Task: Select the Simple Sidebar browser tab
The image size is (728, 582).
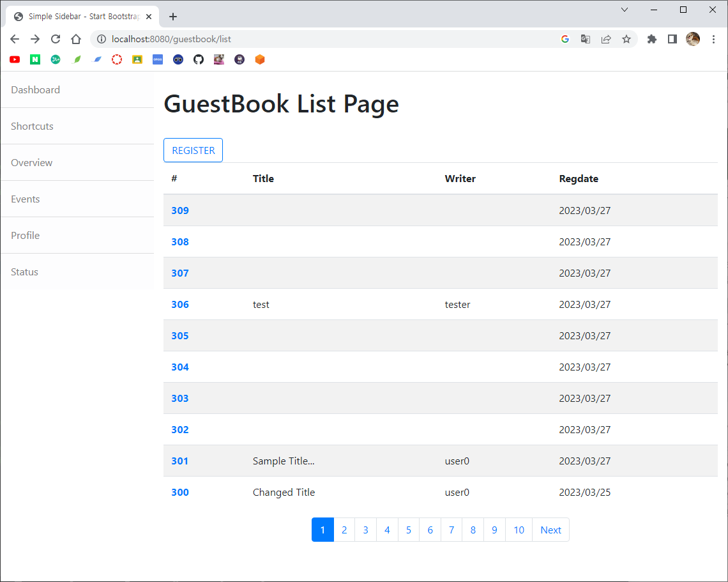Action: click(82, 17)
